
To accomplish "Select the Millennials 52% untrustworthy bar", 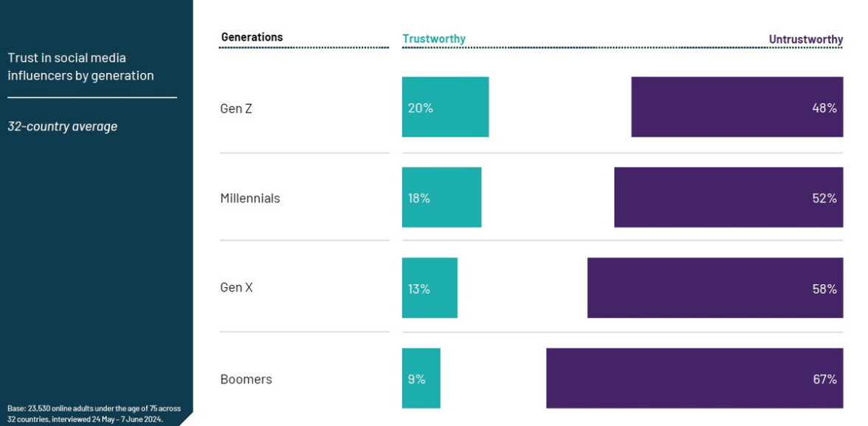I will (x=728, y=197).
